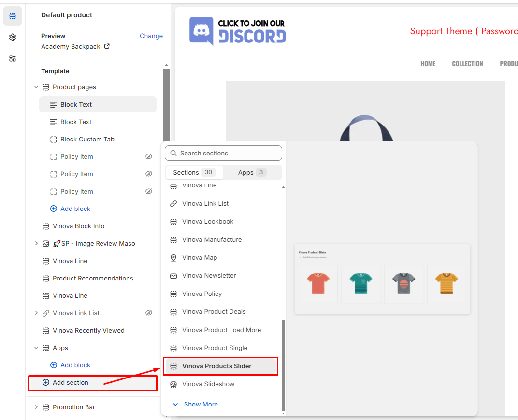Expand list with Show More
Screen dimensions: 518x420
(195, 404)
